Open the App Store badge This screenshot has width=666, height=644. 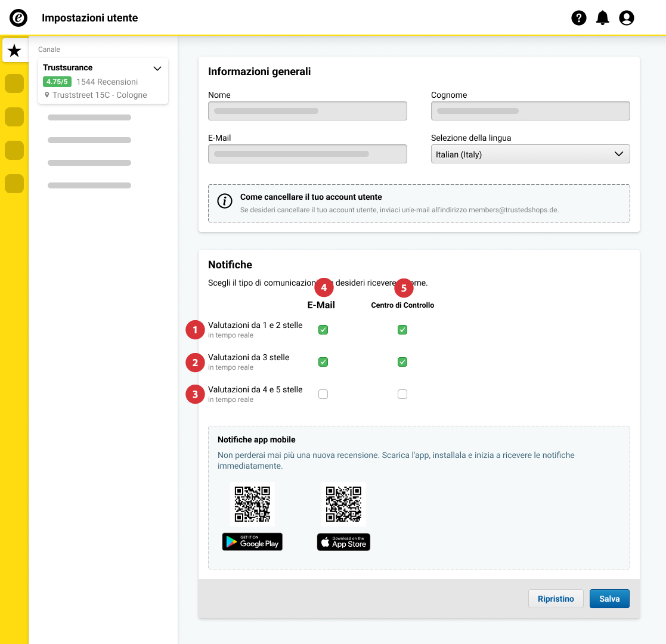coord(343,542)
